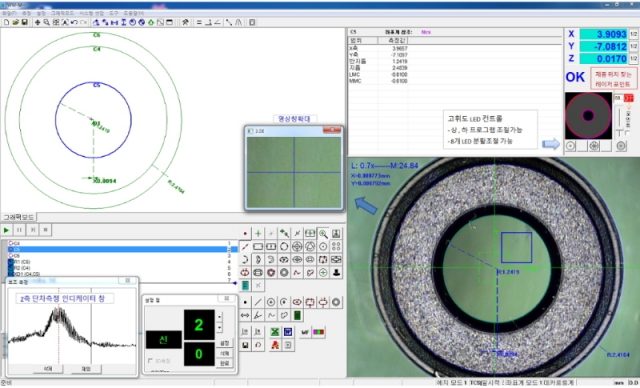Select the green crosshair point tool
The image size is (640, 388).
pos(258,234)
